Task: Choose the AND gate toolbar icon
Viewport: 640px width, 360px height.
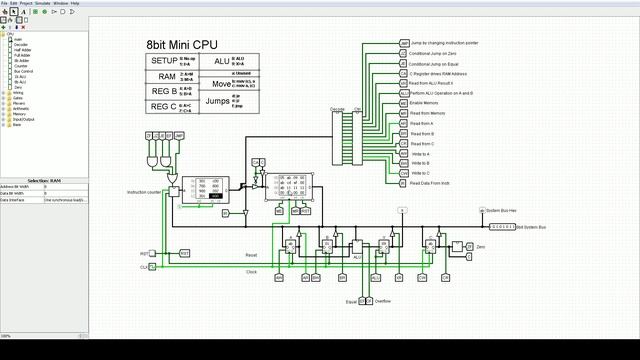Action: pyautogui.click(x=63, y=12)
